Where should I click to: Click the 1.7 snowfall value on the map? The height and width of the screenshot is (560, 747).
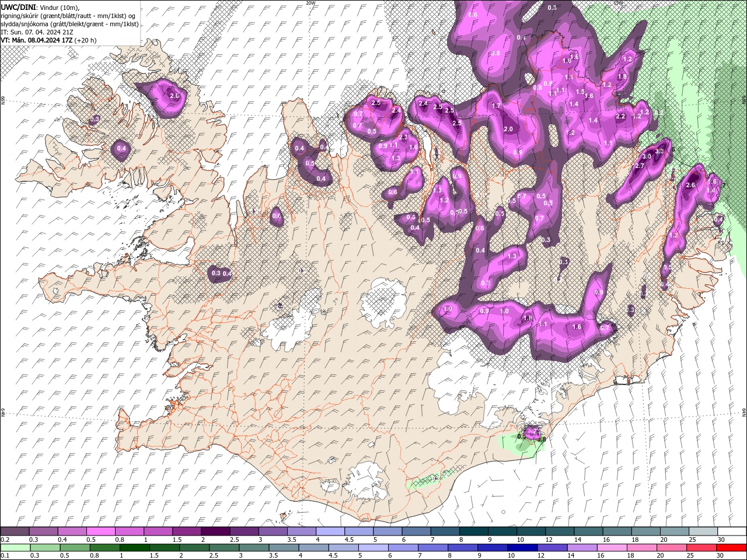(x=497, y=106)
